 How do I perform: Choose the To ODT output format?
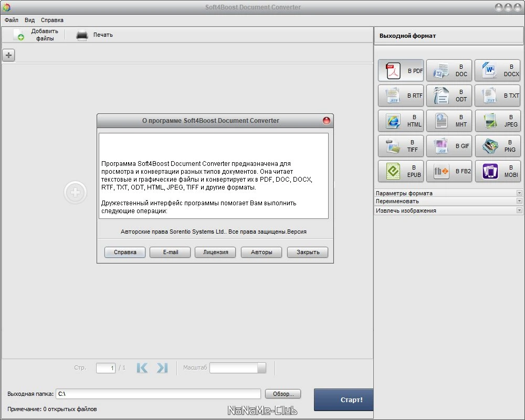(x=449, y=96)
